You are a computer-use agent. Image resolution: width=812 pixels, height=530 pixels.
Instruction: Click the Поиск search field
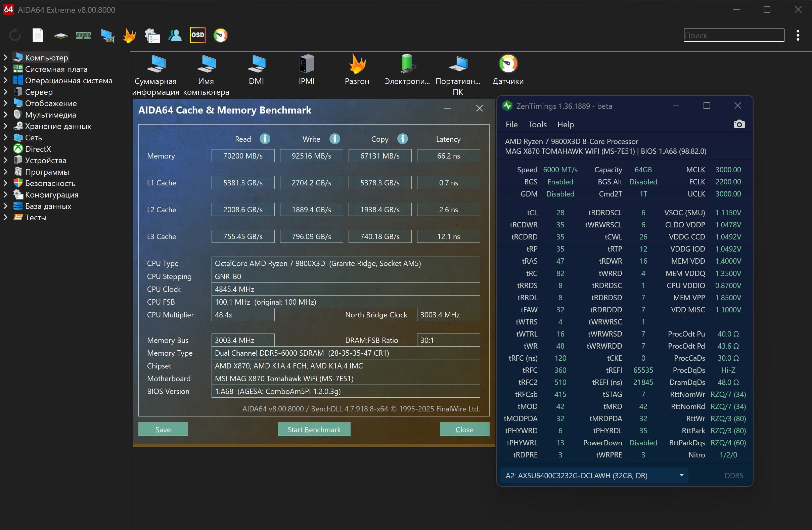733,35
